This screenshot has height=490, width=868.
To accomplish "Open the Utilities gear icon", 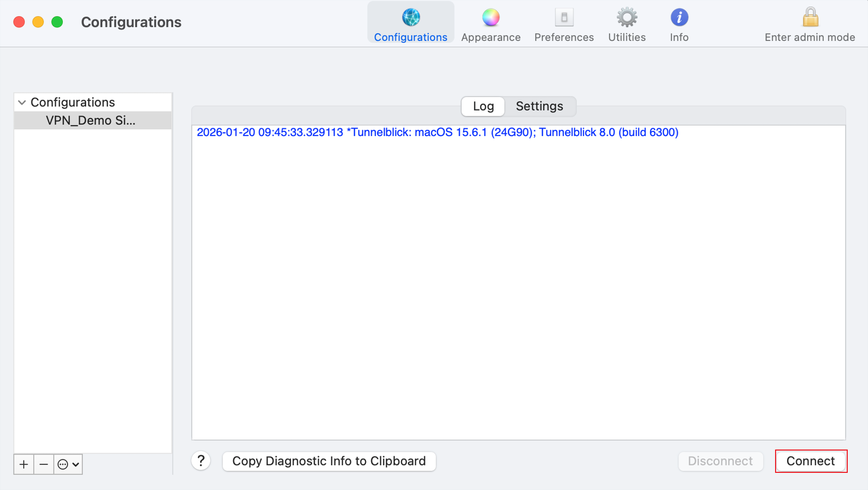I will pos(627,18).
